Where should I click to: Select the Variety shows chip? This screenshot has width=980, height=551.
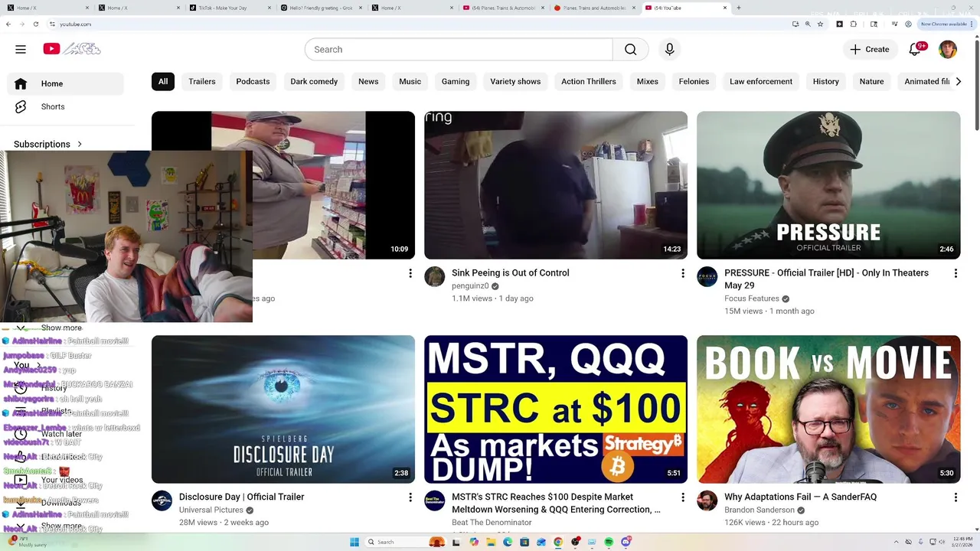coord(515,81)
